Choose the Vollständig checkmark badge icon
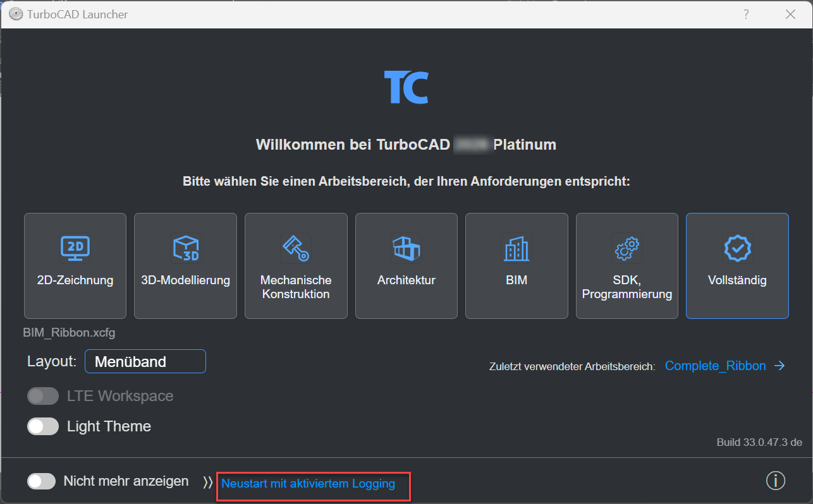 737,248
